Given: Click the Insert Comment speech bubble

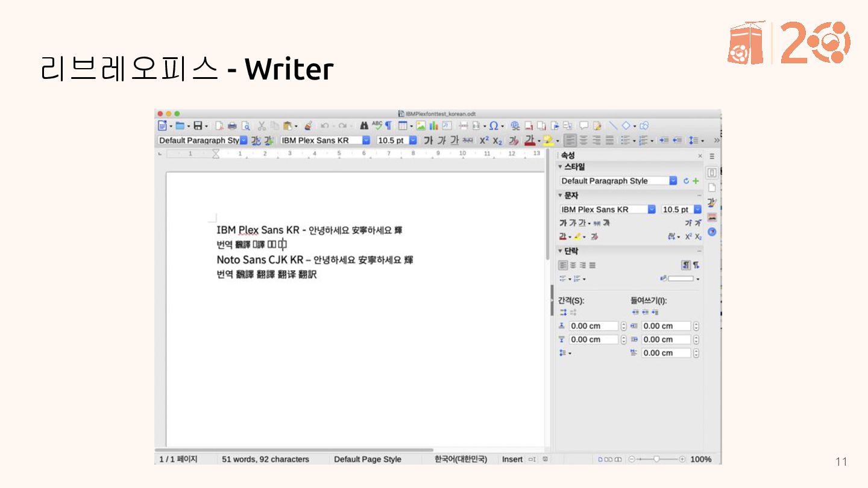Looking at the screenshot, I should [584, 125].
